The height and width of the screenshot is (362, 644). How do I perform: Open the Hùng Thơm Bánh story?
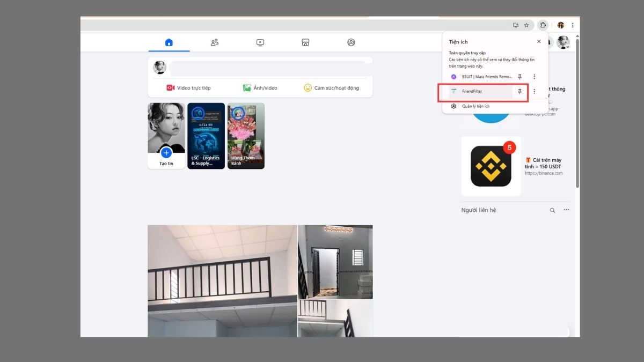[246, 136]
